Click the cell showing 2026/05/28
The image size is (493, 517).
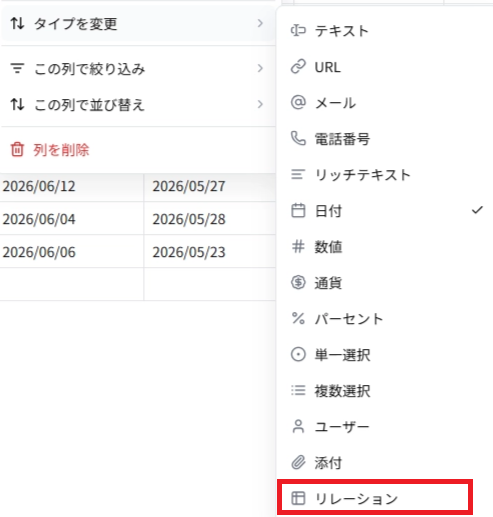210,219
